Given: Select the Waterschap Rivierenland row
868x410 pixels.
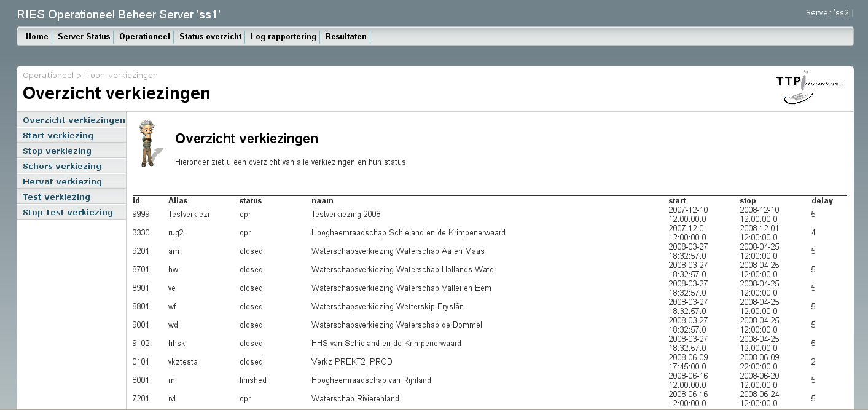Looking at the screenshot, I should (355, 399).
